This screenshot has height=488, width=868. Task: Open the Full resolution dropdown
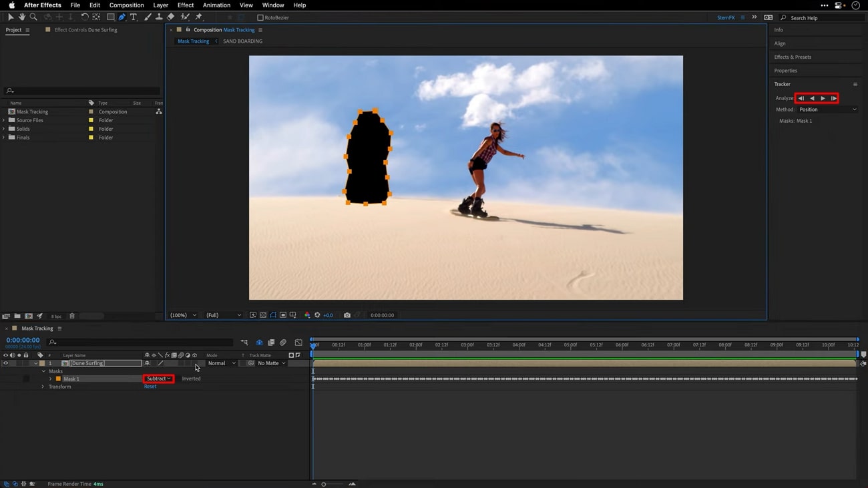coord(224,315)
